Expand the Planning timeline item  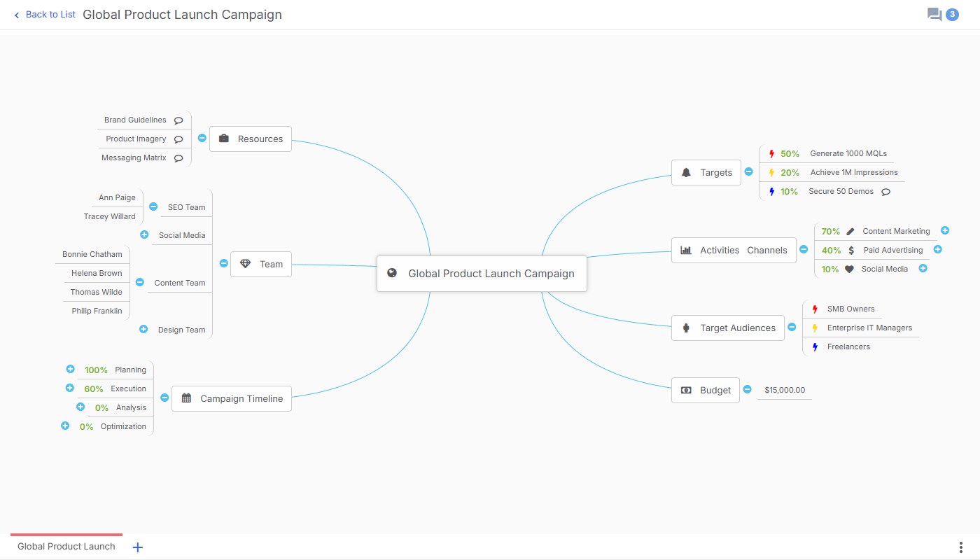pos(70,369)
